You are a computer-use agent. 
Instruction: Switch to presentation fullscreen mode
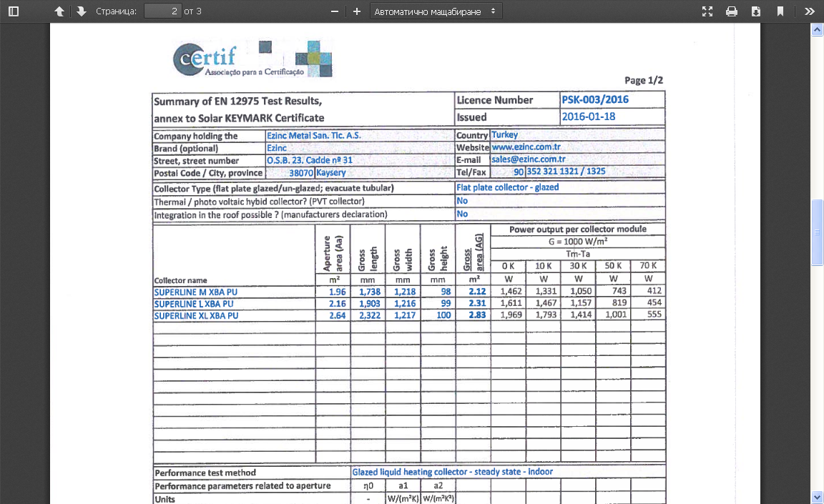pos(707,11)
